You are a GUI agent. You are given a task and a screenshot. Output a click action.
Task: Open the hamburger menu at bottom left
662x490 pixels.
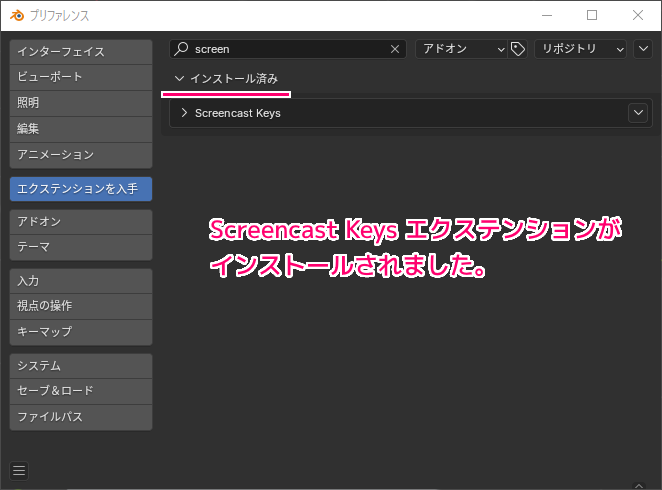point(19,470)
